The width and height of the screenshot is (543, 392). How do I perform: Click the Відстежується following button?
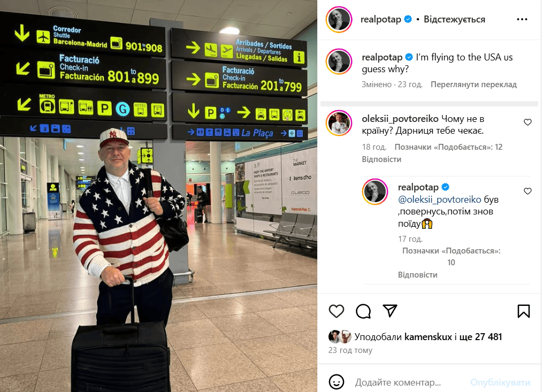(454, 19)
